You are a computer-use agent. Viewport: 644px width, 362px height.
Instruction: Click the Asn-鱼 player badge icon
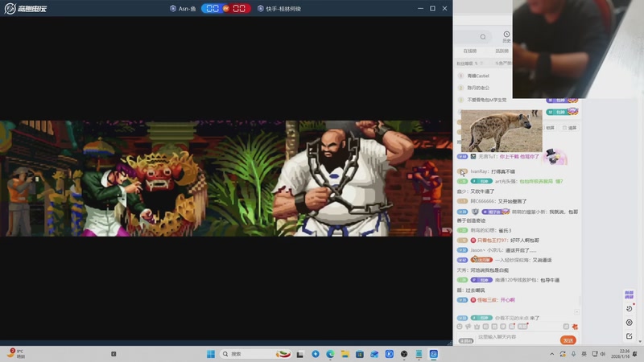click(173, 8)
